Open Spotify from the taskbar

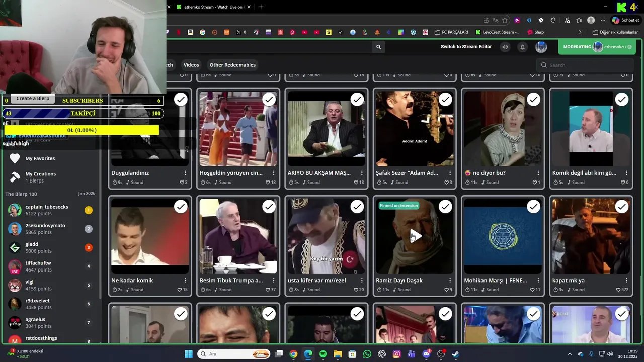coord(323,354)
